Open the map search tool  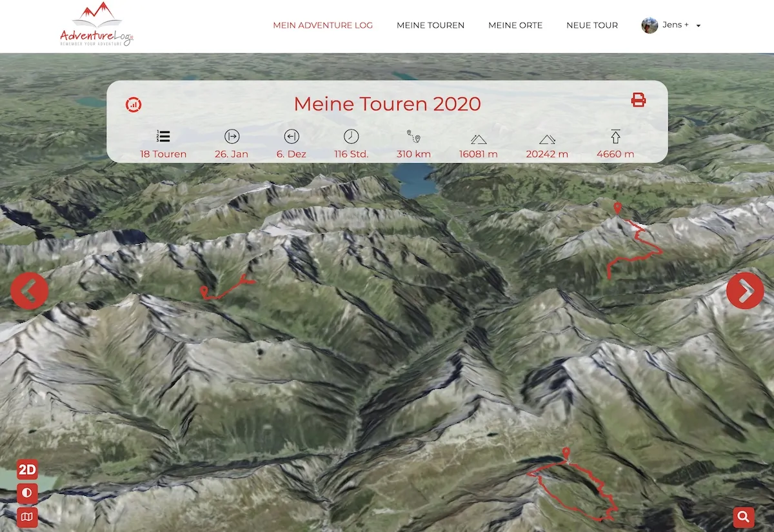[743, 517]
